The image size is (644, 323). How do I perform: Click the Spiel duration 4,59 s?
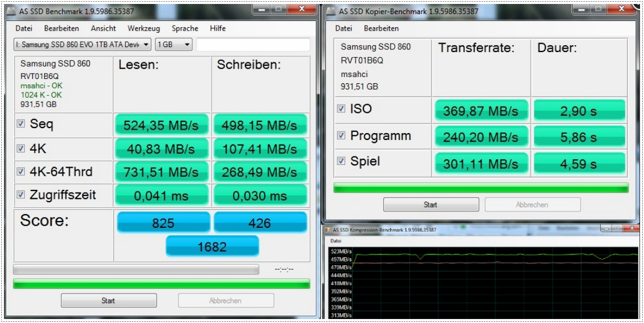click(x=579, y=163)
